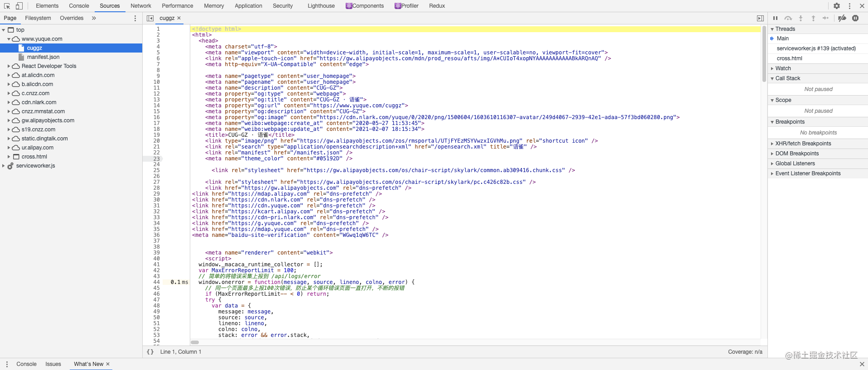The height and width of the screenshot is (370, 868).
Task: Click the horizontal scrollbar in editor
Action: 195,342
